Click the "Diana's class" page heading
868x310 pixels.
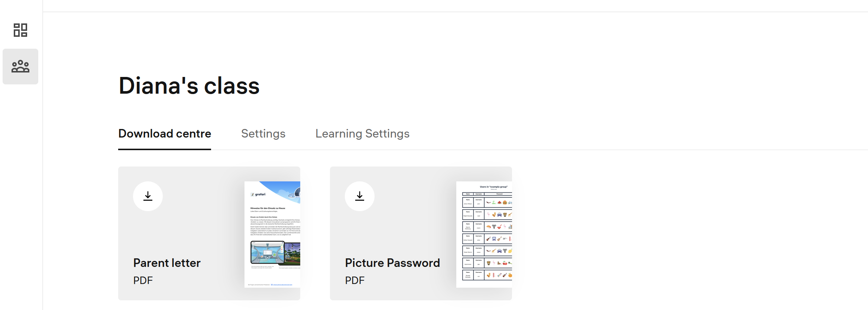(x=189, y=86)
